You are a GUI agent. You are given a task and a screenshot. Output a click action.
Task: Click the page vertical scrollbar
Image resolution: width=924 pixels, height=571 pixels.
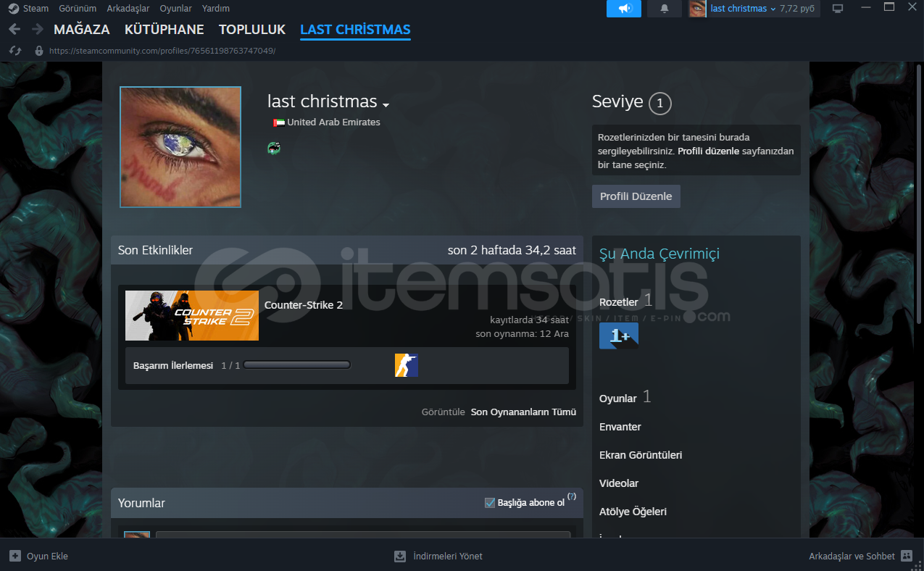[920, 194]
